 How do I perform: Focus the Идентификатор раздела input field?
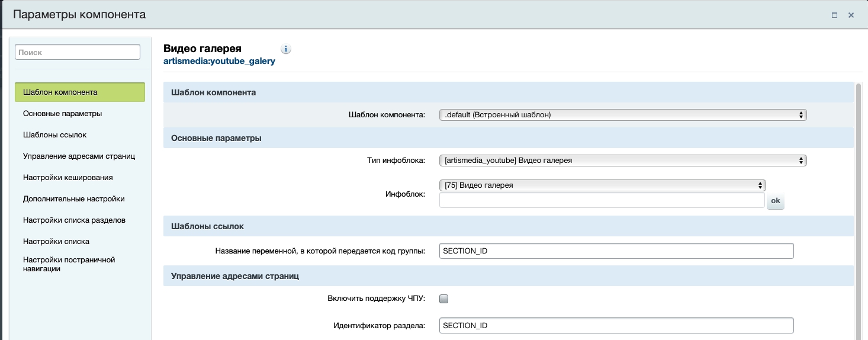pos(616,326)
